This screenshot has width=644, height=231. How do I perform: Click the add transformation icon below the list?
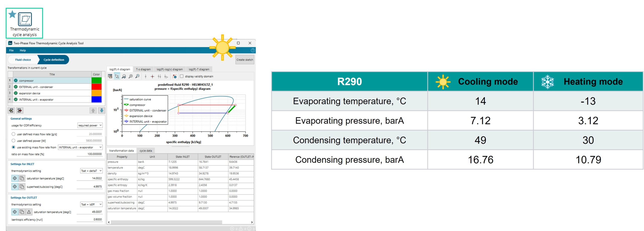pos(11,110)
